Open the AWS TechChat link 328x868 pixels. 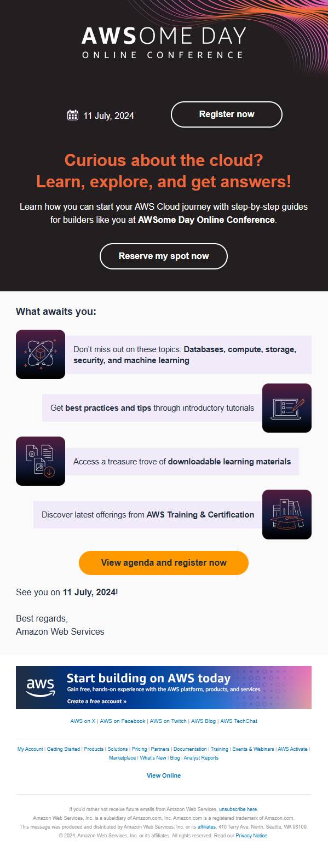(239, 721)
